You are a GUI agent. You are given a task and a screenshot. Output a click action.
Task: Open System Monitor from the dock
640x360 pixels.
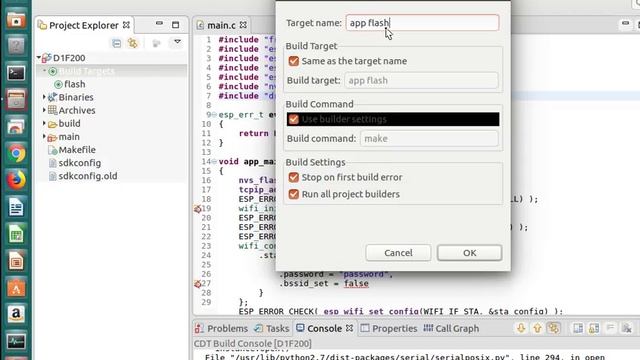(16, 341)
